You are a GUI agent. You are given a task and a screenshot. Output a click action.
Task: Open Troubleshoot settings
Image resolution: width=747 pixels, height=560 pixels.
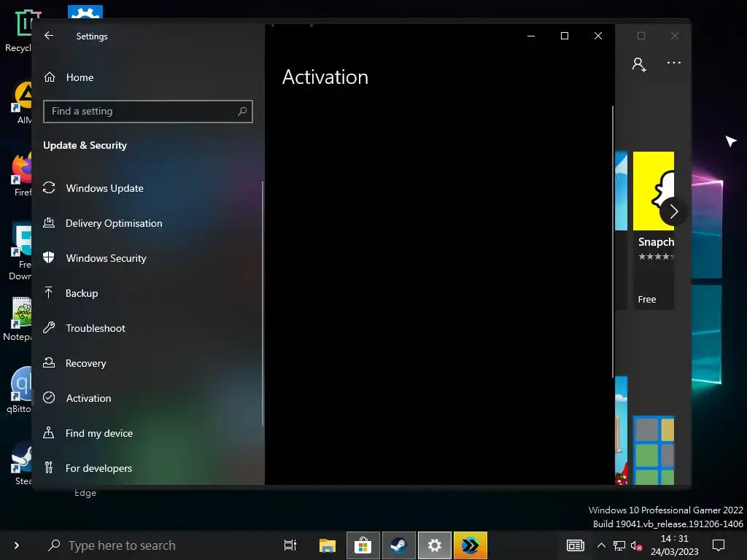pos(96,328)
